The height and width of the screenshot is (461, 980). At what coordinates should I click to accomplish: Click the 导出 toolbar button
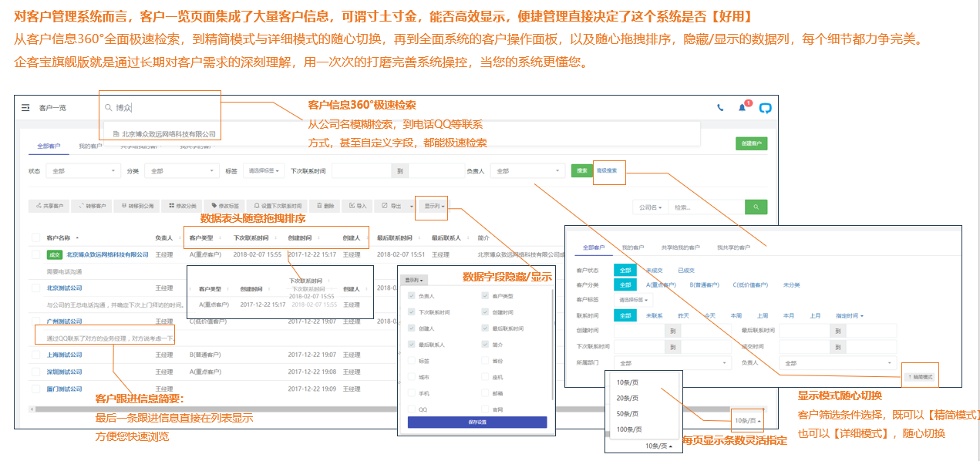392,206
